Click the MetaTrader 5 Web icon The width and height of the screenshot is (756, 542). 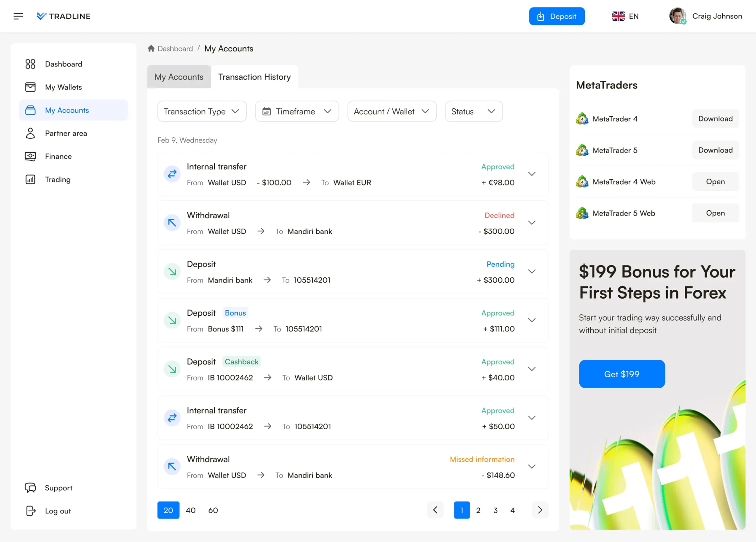582,213
